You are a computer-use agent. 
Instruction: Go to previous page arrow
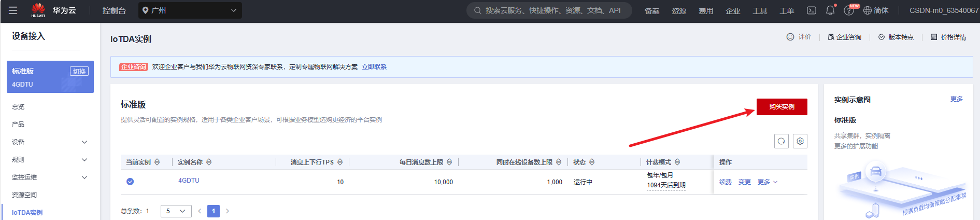(x=200, y=211)
